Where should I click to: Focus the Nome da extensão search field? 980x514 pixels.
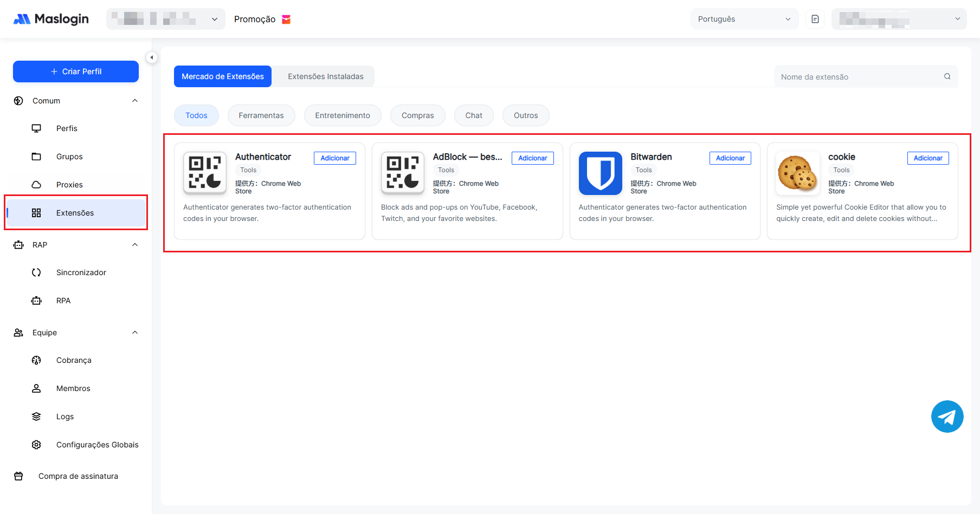pyautogui.click(x=858, y=77)
